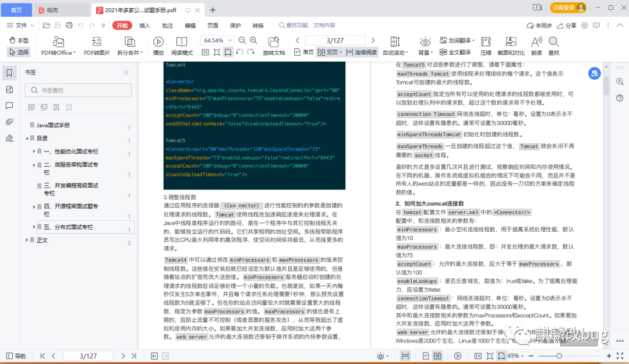The width and height of the screenshot is (629, 364).
Task: Print the document via printer icon
Action: click(69, 25)
